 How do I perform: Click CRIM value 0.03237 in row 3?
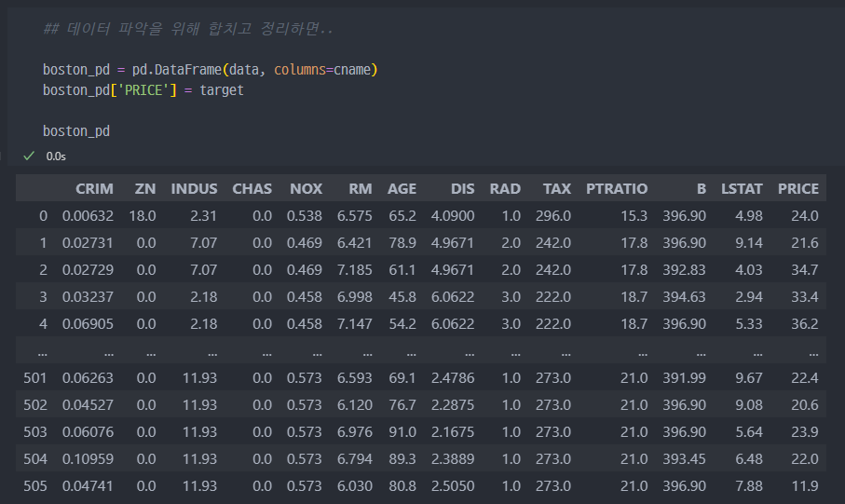pyautogui.click(x=88, y=296)
